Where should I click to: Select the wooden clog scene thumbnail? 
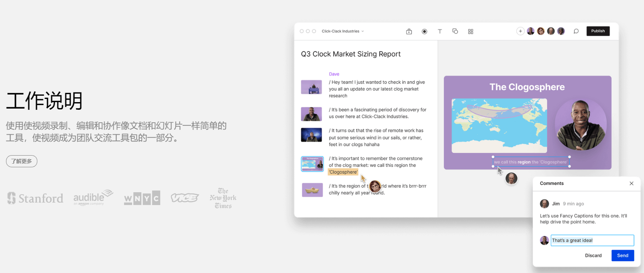312,190
